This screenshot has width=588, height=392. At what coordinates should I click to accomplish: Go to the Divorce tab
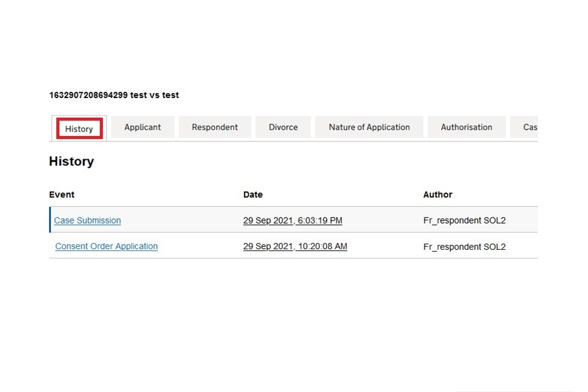tap(283, 127)
